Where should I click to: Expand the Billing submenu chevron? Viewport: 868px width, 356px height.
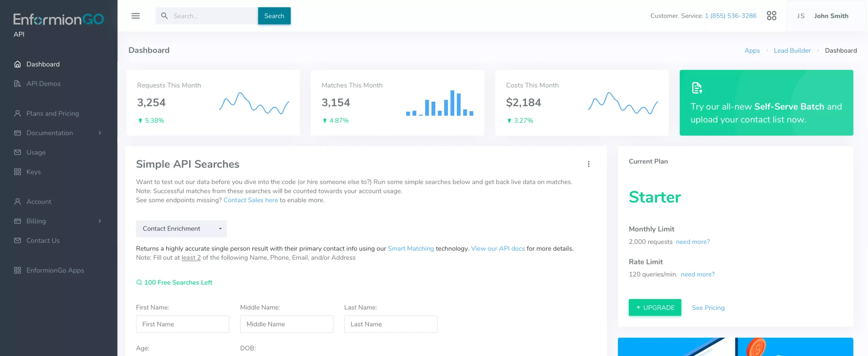click(x=100, y=221)
